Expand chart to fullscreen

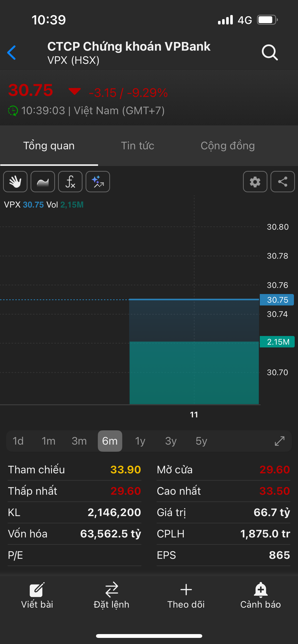(279, 441)
